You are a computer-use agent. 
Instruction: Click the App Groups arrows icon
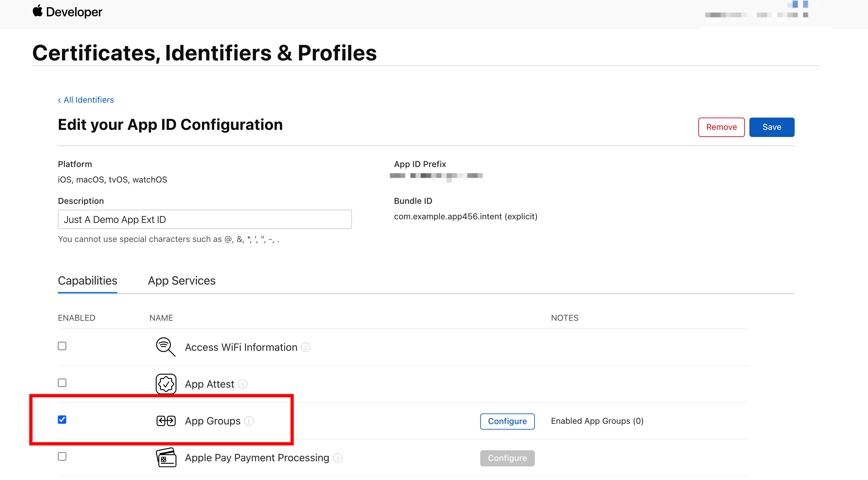click(x=166, y=421)
